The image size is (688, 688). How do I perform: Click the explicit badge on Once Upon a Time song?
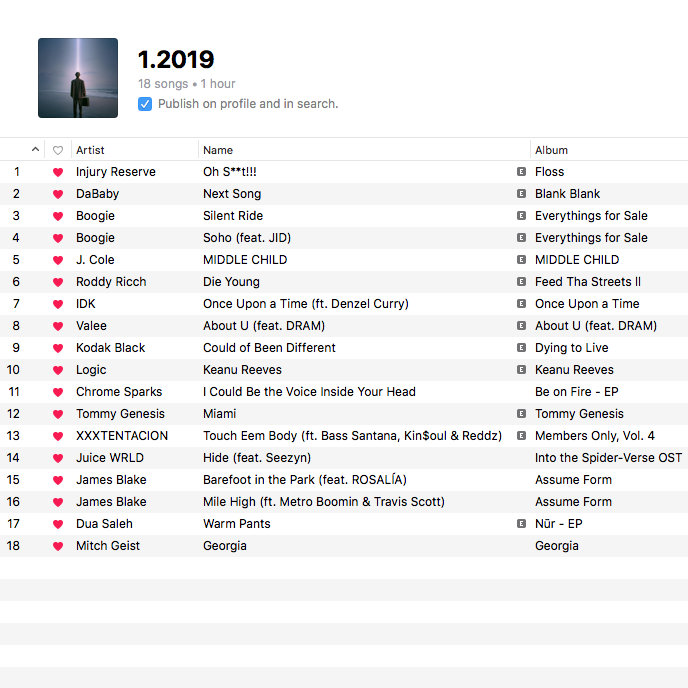(521, 303)
